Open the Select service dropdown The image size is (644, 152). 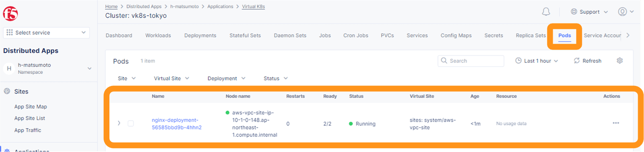tap(46, 33)
